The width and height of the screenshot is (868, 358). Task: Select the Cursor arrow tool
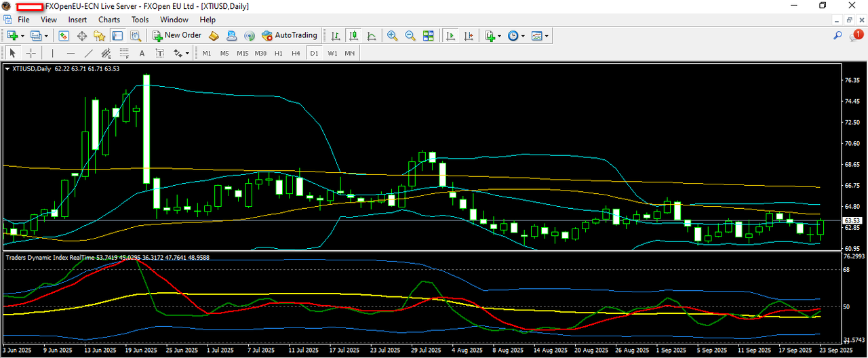coord(13,53)
